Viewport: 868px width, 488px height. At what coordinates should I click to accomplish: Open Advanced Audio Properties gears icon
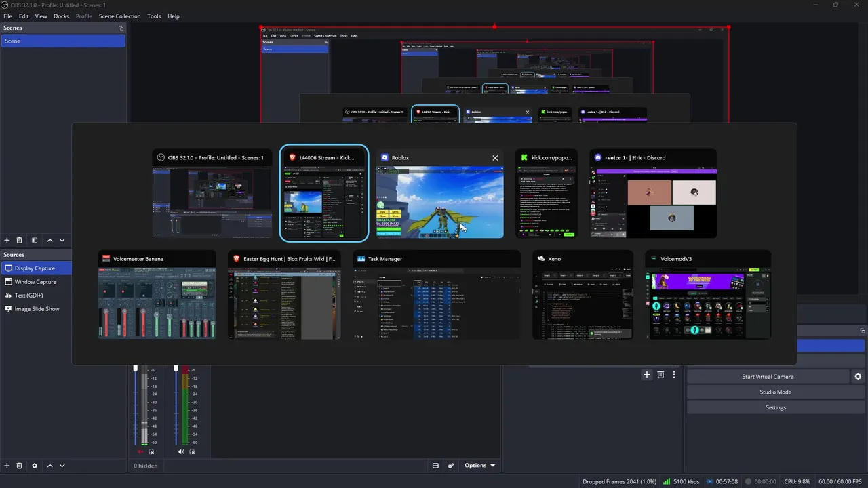[451, 466]
